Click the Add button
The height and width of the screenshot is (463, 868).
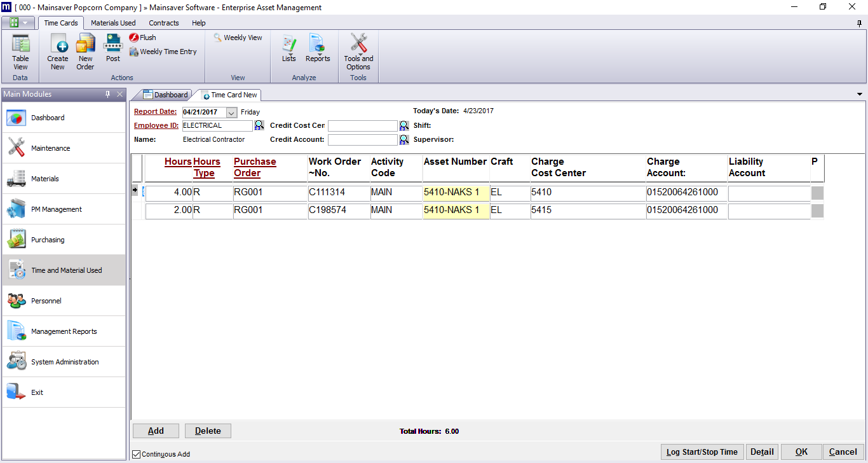pyautogui.click(x=156, y=431)
